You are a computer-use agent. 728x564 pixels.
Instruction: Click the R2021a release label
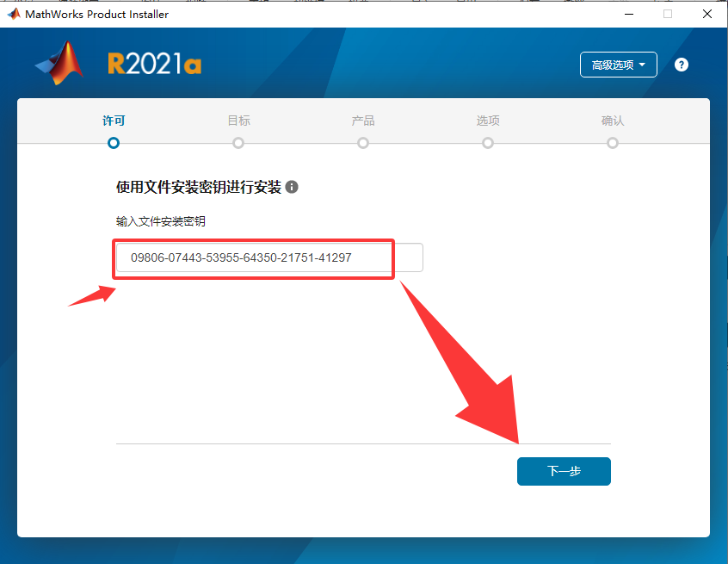155,64
